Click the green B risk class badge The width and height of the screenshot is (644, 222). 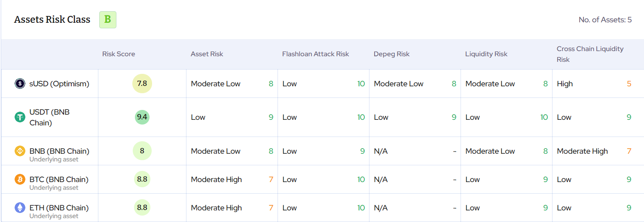tap(108, 20)
